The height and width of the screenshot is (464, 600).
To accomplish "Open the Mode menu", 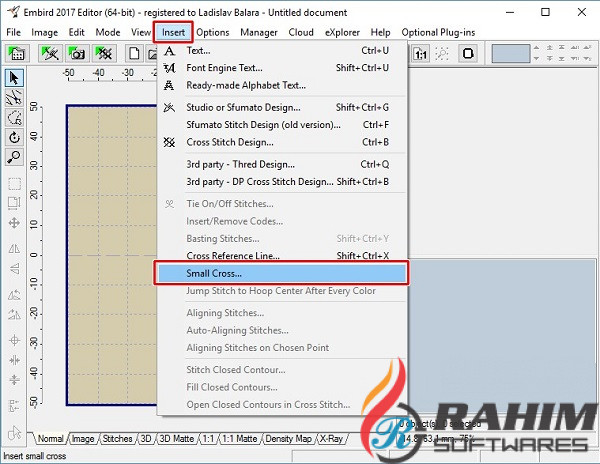I will [108, 33].
